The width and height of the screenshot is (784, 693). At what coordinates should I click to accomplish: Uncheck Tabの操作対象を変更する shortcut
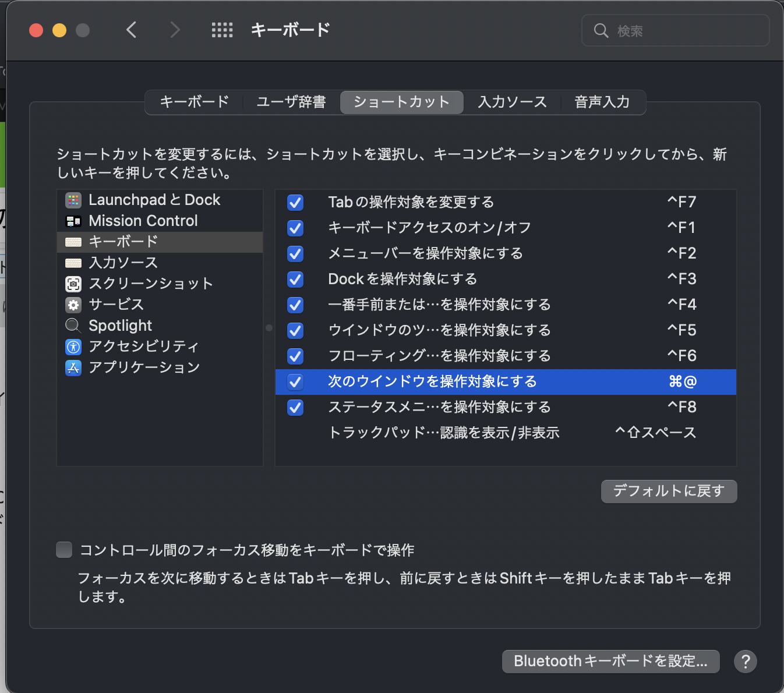click(295, 203)
